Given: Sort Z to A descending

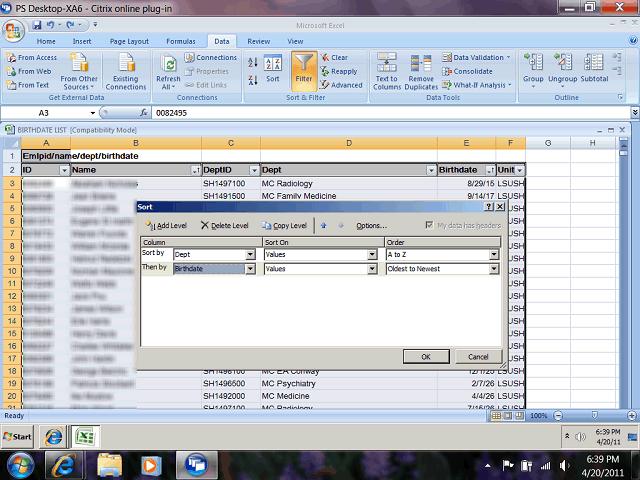Looking at the screenshot, I should [x=253, y=80].
